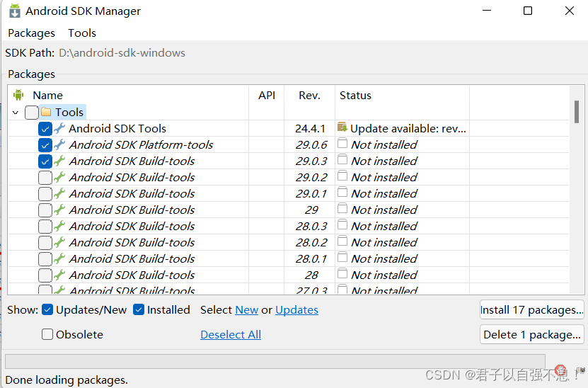Select New packages link
The width and height of the screenshot is (588, 388).
[246, 310]
